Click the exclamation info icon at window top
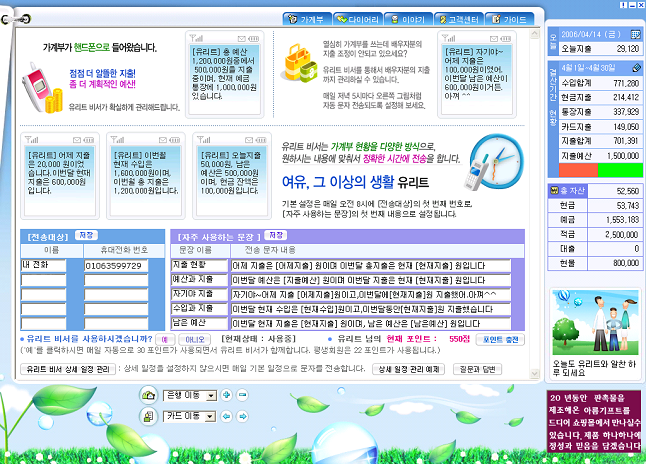The image size is (646, 464). click(x=623, y=5)
